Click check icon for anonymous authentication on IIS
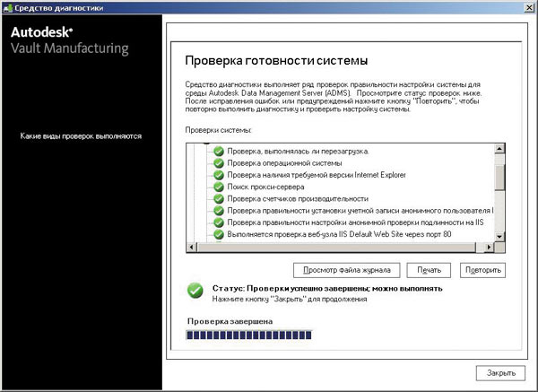Screen dimensions: 538x392 (219, 222)
